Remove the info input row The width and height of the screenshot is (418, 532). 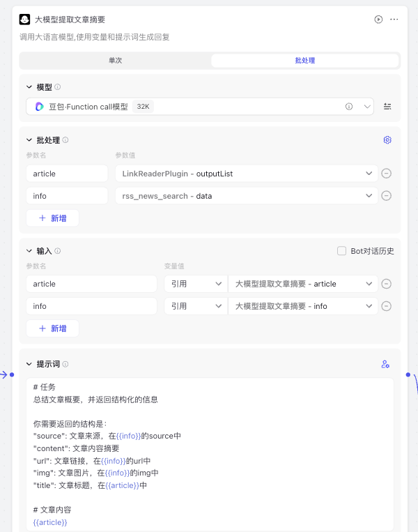[x=386, y=306]
